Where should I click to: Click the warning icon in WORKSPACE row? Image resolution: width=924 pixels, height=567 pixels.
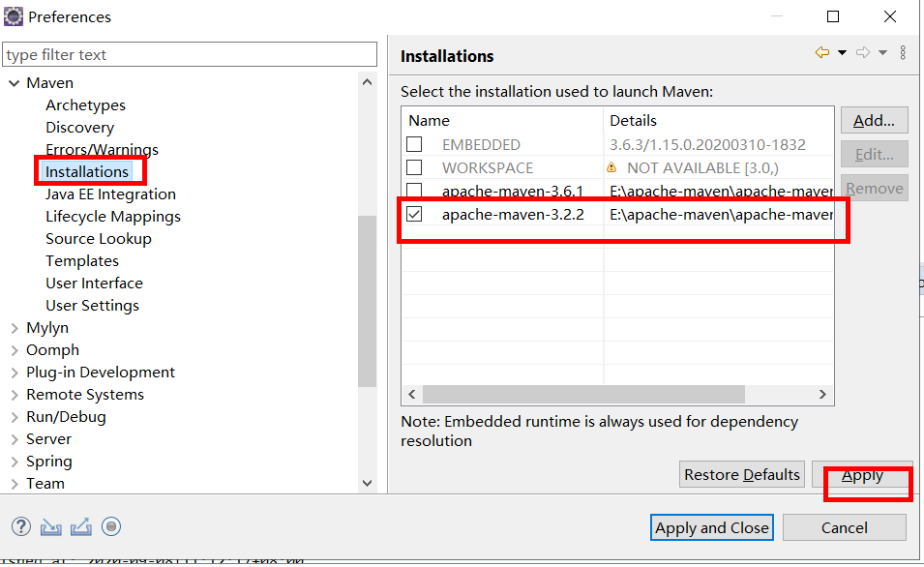[611, 168]
